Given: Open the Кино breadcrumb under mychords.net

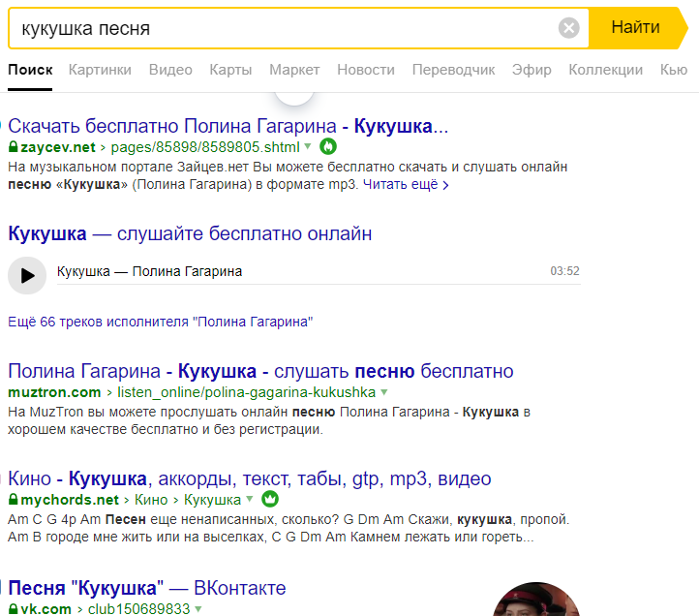Looking at the screenshot, I should point(151,500).
